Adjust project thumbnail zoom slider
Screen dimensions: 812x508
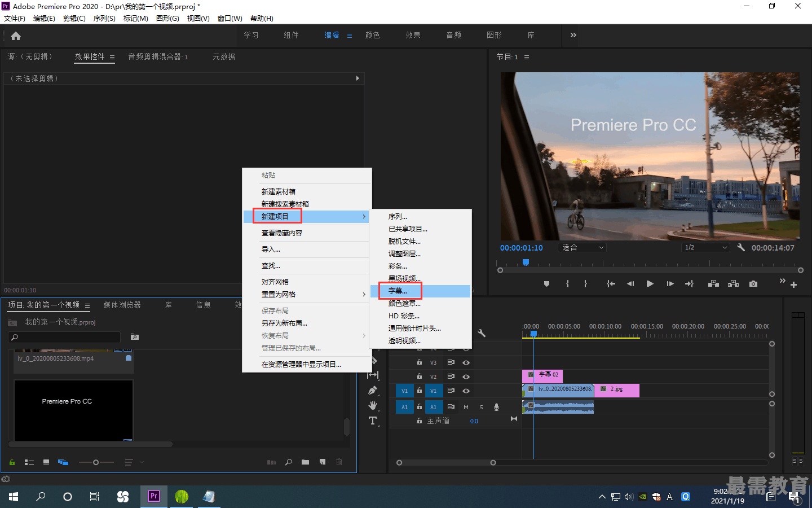pyautogui.click(x=96, y=462)
